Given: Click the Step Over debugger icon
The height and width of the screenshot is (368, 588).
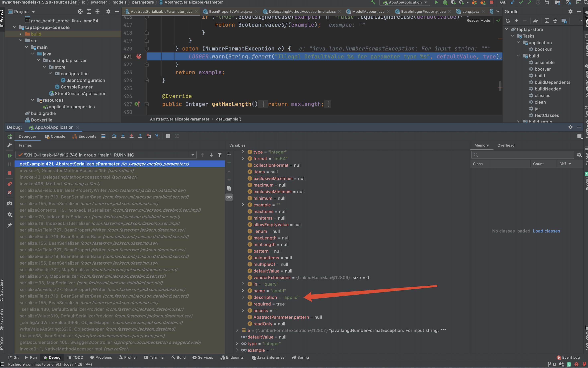Looking at the screenshot, I should point(114,136).
